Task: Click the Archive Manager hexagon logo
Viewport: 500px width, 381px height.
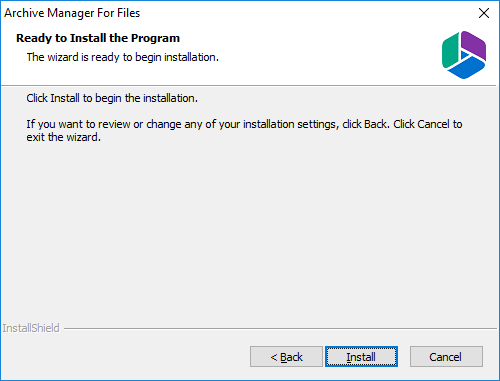Action: [464, 55]
